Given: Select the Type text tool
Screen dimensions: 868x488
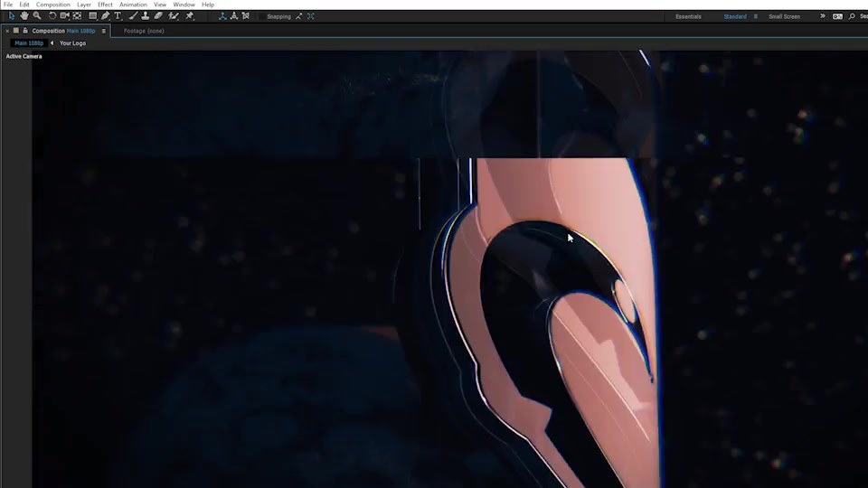Looking at the screenshot, I should tap(118, 16).
